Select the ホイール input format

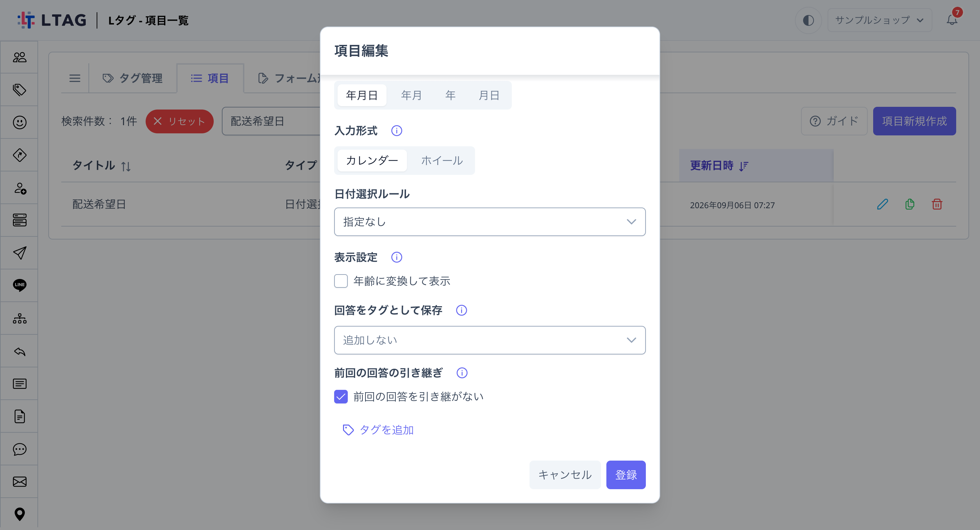tap(442, 161)
